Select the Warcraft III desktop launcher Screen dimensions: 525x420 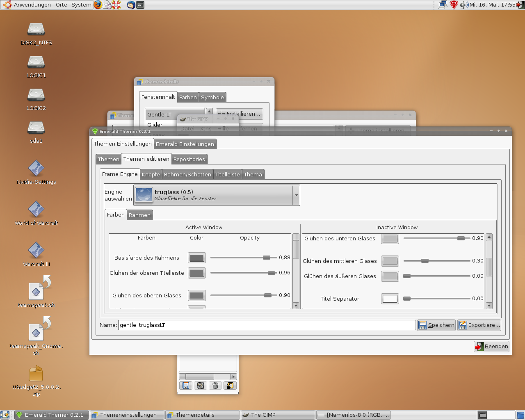point(36,251)
